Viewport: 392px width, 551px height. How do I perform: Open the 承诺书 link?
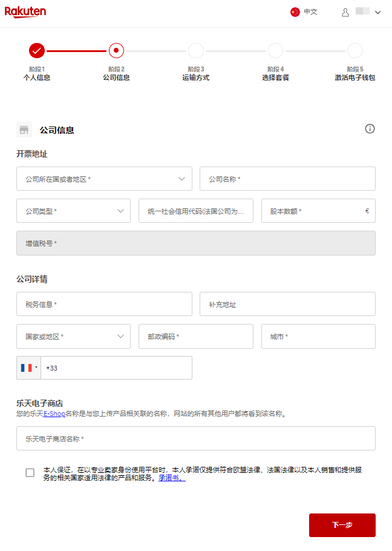[172, 478]
